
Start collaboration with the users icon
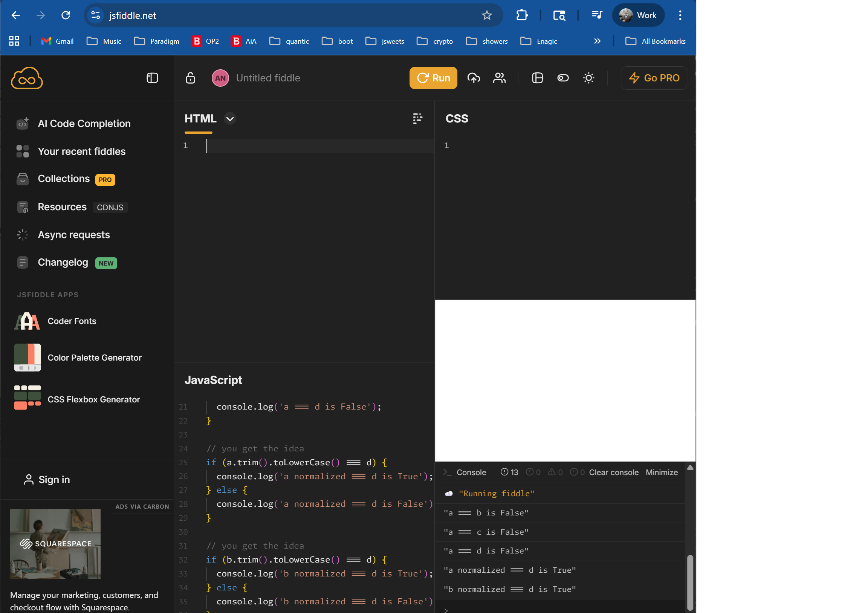(500, 78)
